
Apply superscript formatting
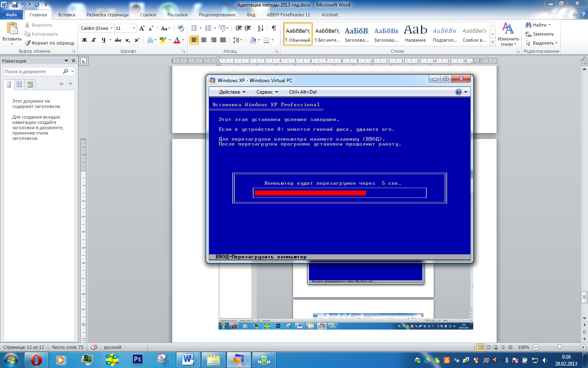(x=137, y=40)
